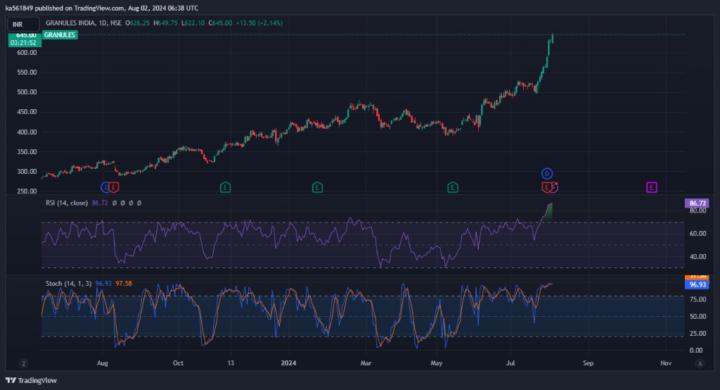Click the 400.00 price axis label
This screenshot has height=390, width=720.
pyautogui.click(x=27, y=132)
